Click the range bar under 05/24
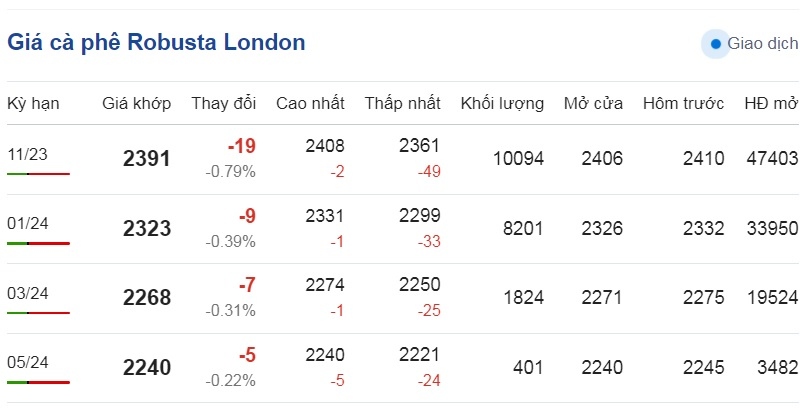Screen dimensions: 808x411 pyautogui.click(x=39, y=382)
